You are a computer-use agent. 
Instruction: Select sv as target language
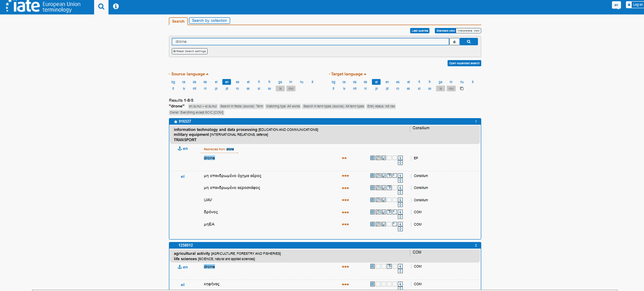coord(429,88)
